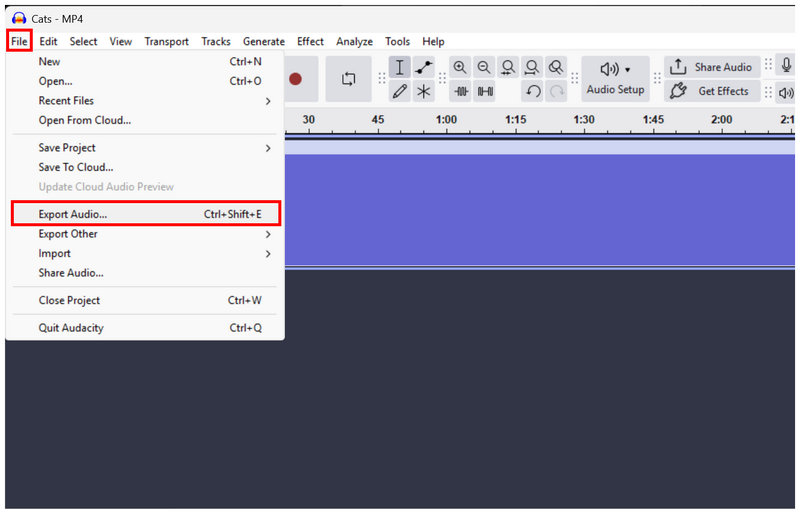Open the Select menu
The height and width of the screenshot is (514, 800).
point(83,41)
